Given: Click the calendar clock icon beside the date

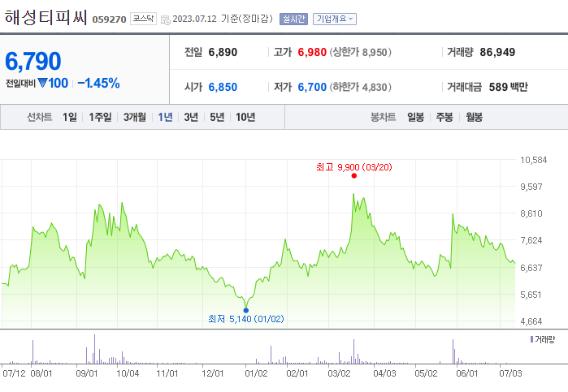Looking at the screenshot, I should (166, 20).
